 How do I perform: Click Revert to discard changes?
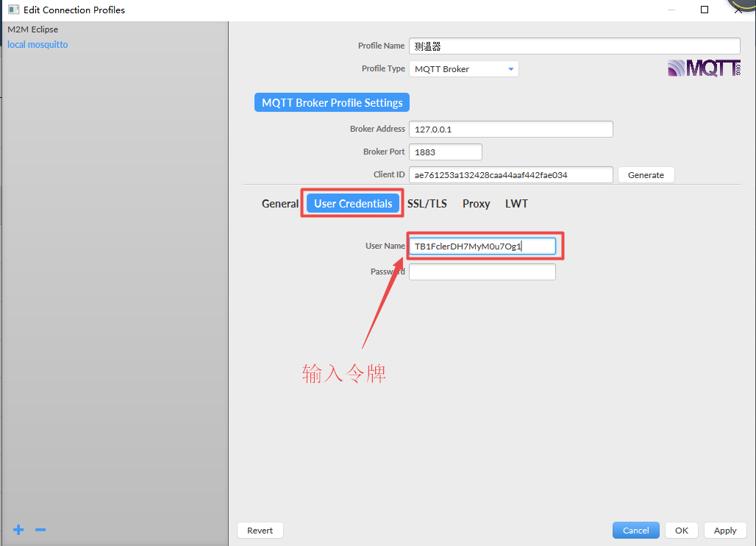click(x=260, y=530)
